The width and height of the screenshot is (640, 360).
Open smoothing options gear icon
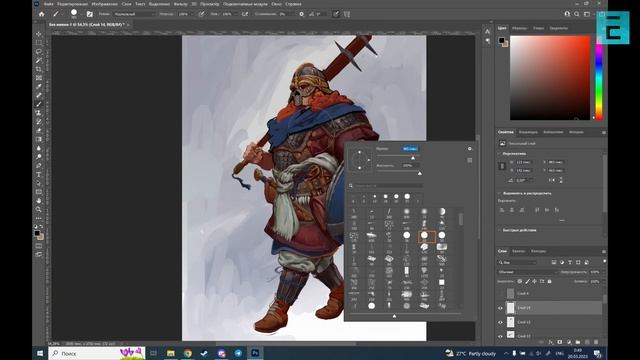tap(301, 14)
